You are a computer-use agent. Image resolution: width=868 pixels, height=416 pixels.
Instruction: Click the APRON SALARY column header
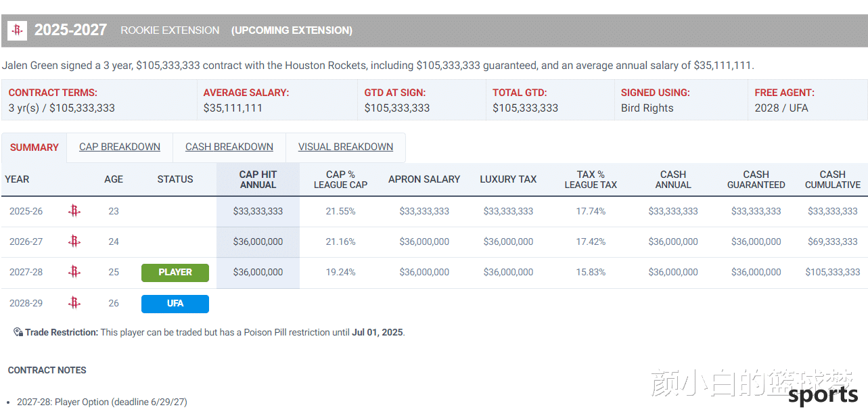(x=424, y=179)
